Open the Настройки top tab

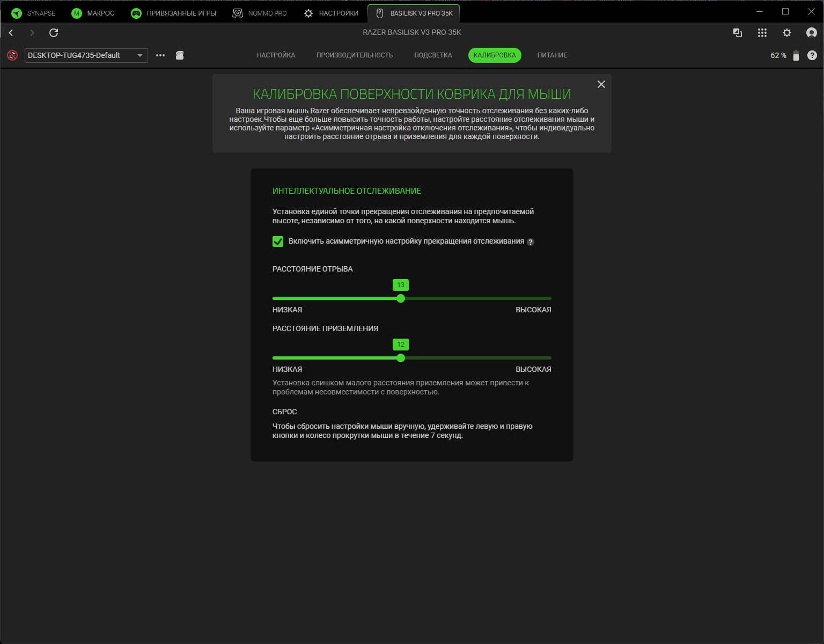pos(331,13)
